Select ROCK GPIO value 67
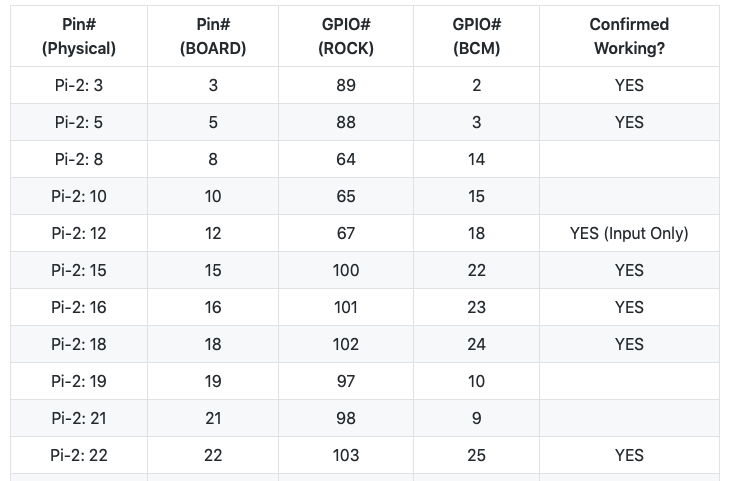The height and width of the screenshot is (481, 735). [346, 234]
